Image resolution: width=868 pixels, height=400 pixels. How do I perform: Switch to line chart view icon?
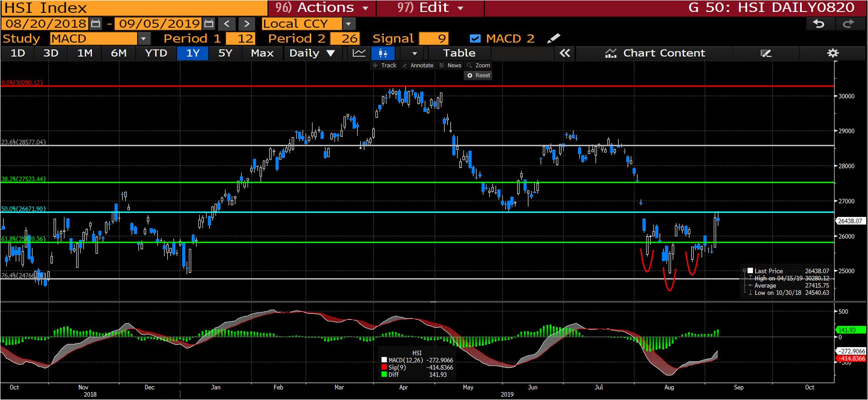tap(359, 53)
